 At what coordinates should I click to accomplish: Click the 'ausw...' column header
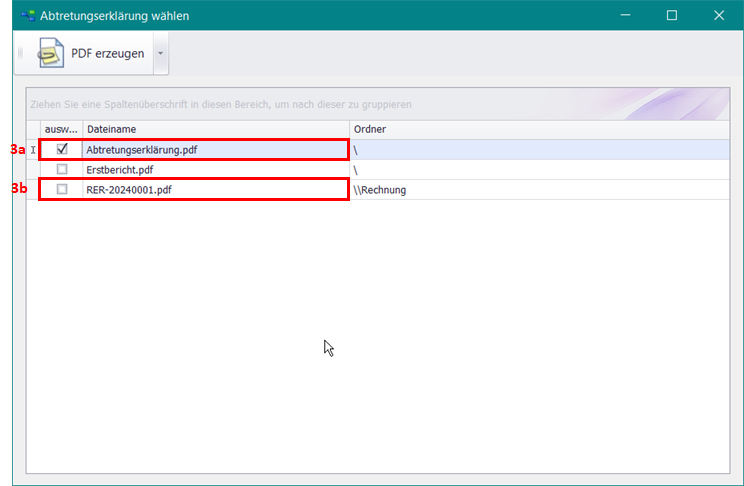pyautogui.click(x=60, y=129)
